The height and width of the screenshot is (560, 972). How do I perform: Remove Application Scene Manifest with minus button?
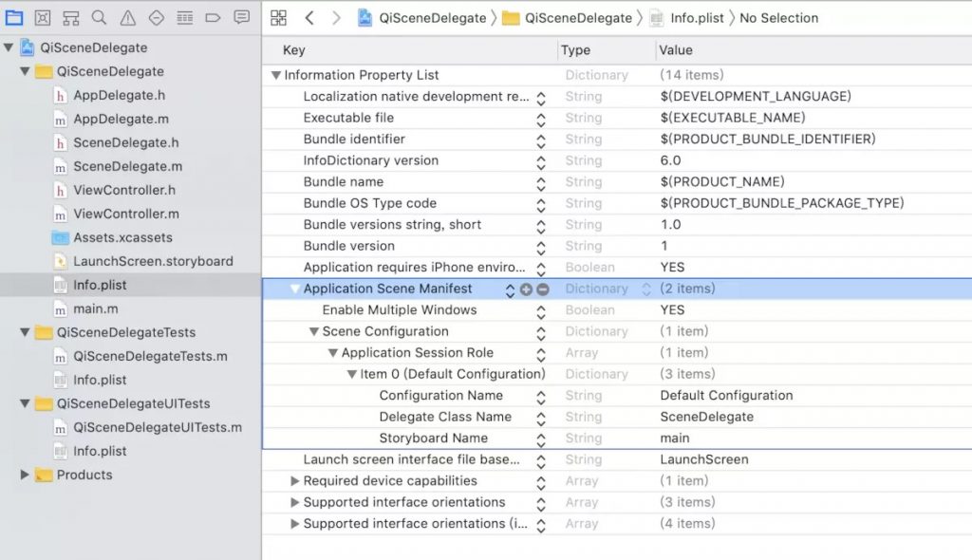point(542,289)
